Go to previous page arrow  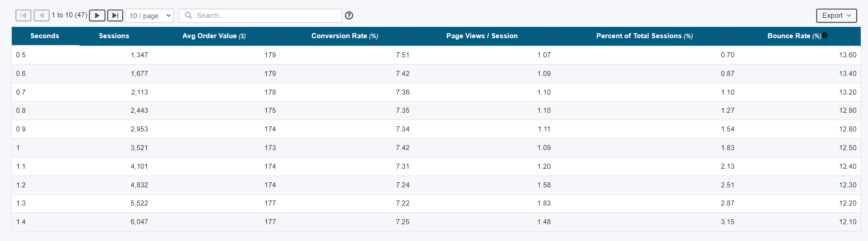[42, 15]
